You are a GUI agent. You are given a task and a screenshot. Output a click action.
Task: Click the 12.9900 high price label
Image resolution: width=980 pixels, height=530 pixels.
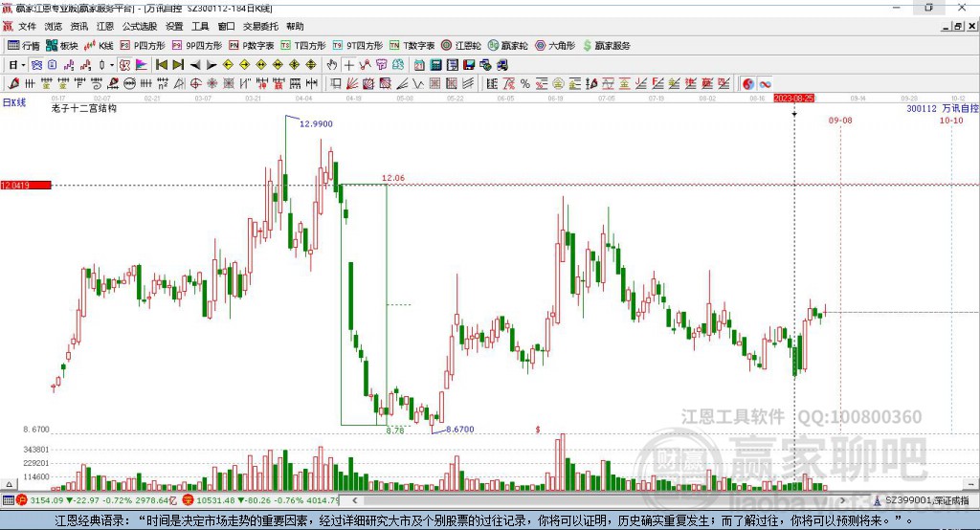pyautogui.click(x=316, y=123)
